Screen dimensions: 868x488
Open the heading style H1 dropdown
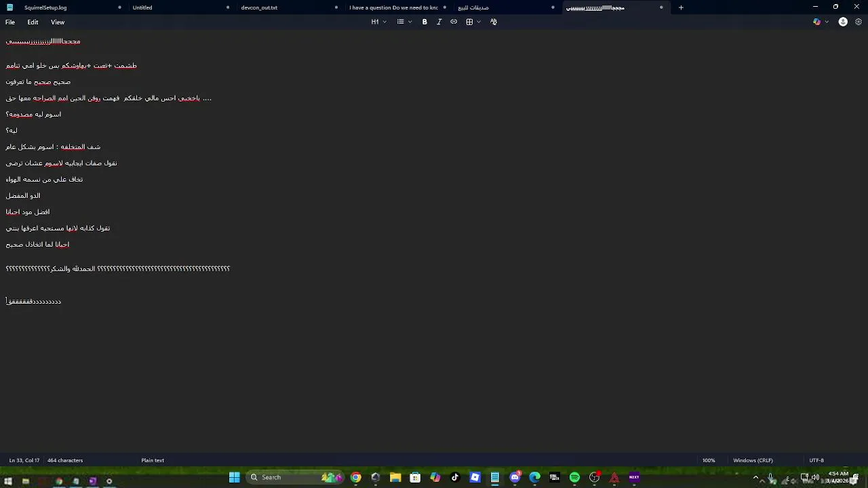point(378,22)
